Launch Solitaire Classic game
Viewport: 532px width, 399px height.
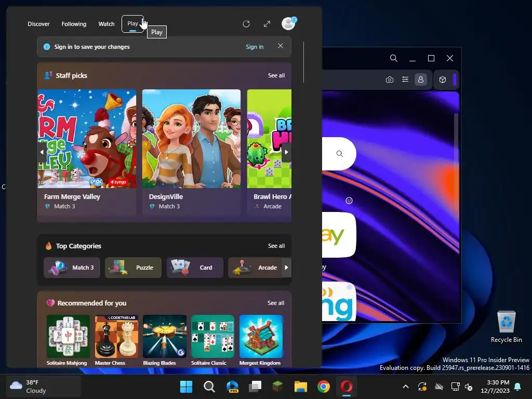[212, 340]
